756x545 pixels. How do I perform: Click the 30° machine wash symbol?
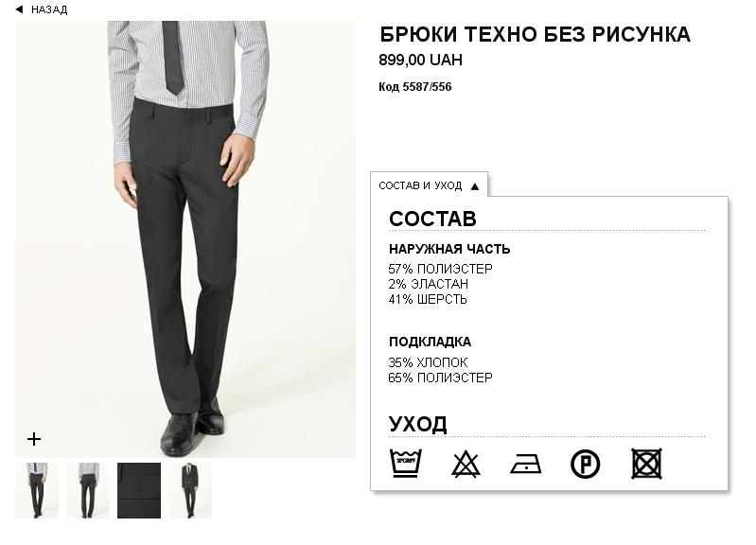click(x=405, y=464)
